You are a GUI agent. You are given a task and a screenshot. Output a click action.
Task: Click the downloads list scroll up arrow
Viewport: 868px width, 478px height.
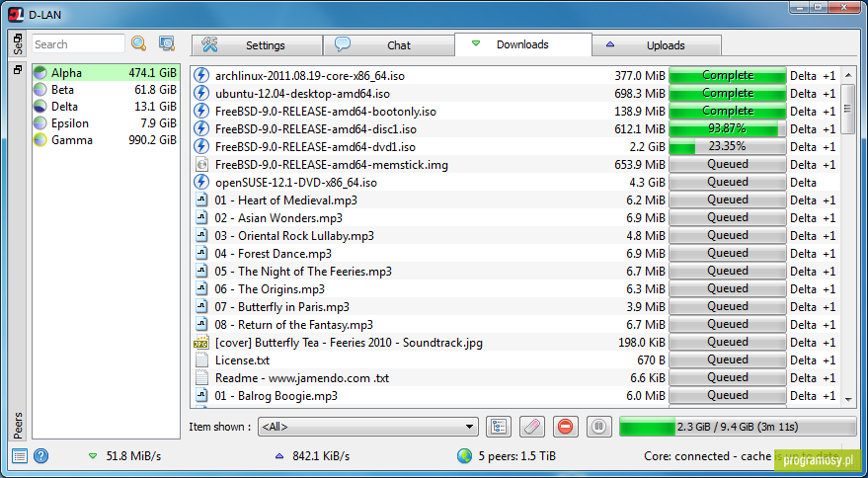(848, 75)
